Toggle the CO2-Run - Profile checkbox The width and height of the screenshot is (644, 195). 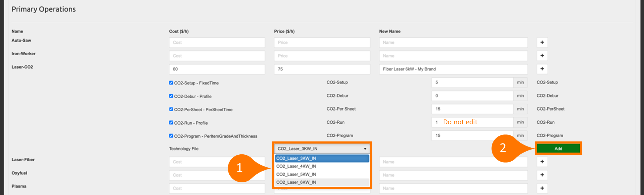[x=171, y=122]
